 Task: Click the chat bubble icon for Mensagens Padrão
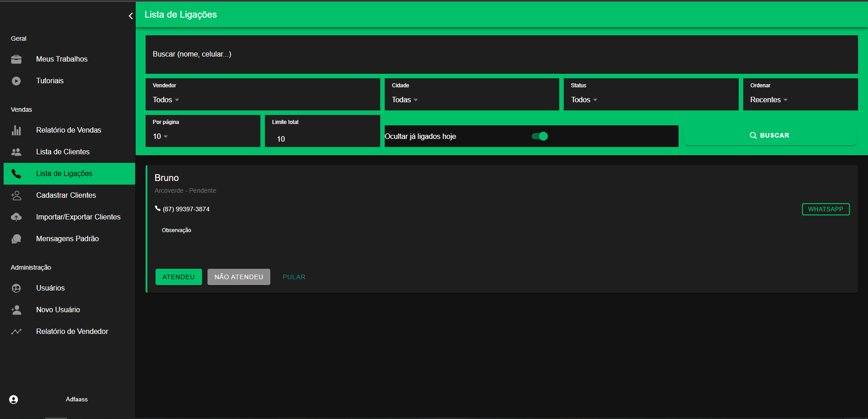[16, 239]
